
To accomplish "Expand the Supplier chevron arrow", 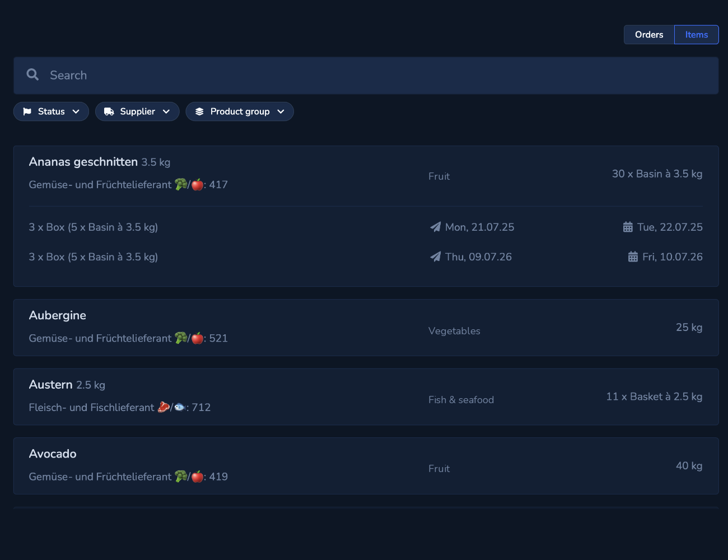I will 166,111.
